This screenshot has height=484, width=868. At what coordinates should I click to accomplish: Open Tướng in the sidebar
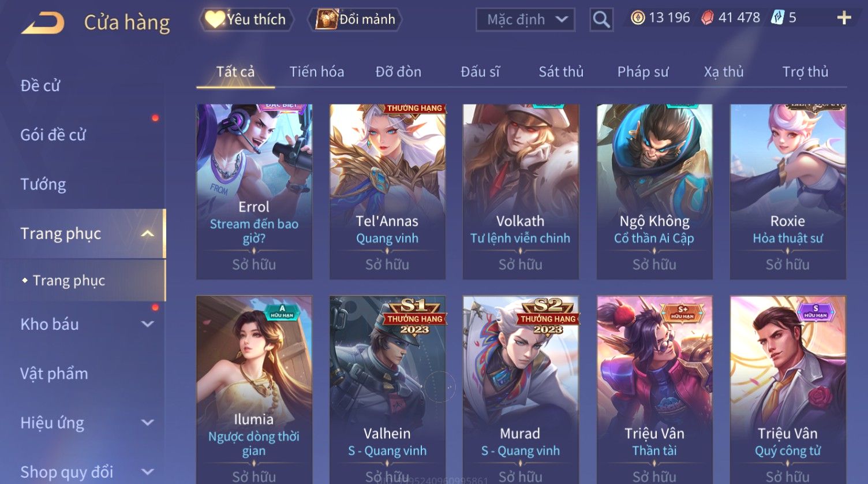(43, 184)
